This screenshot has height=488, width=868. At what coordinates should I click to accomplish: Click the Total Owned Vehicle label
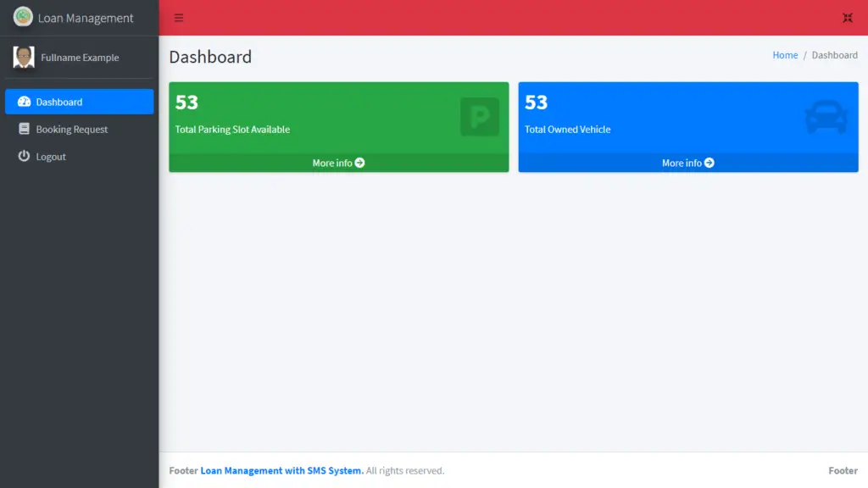coord(567,130)
